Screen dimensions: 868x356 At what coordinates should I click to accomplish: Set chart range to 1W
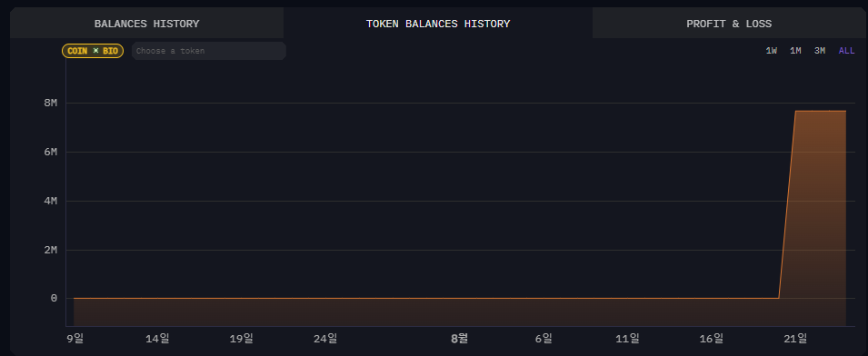[771, 51]
